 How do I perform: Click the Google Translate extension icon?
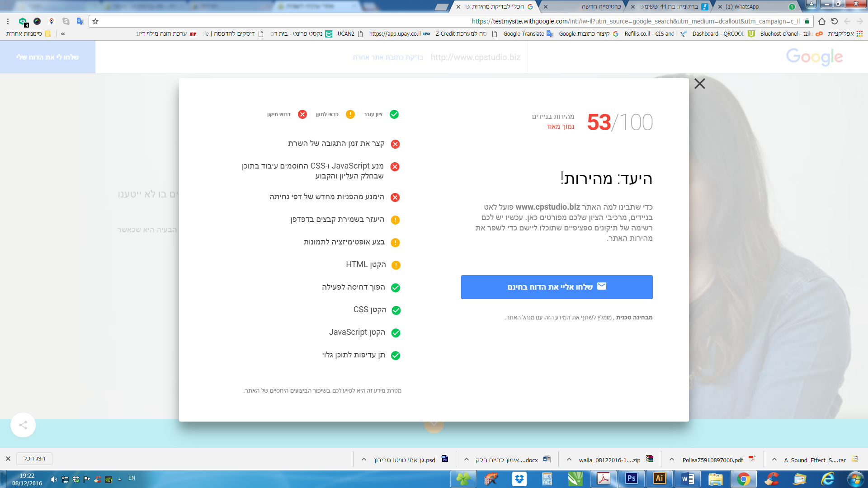[80, 21]
